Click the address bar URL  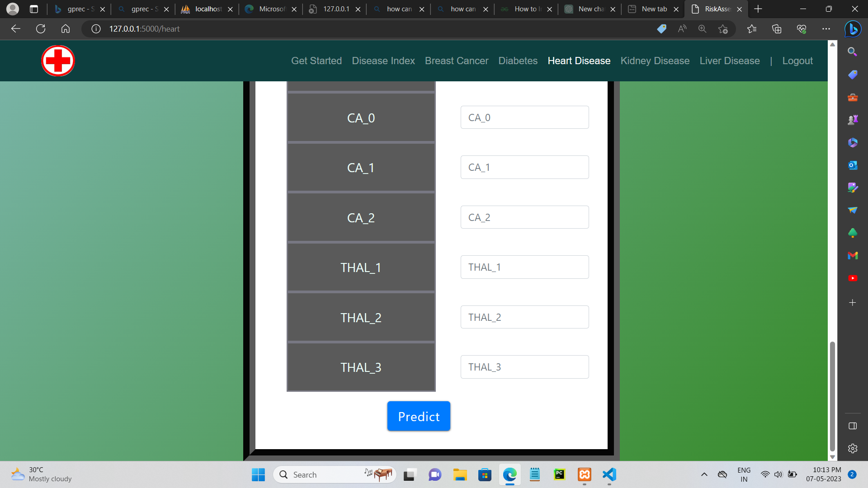(144, 29)
